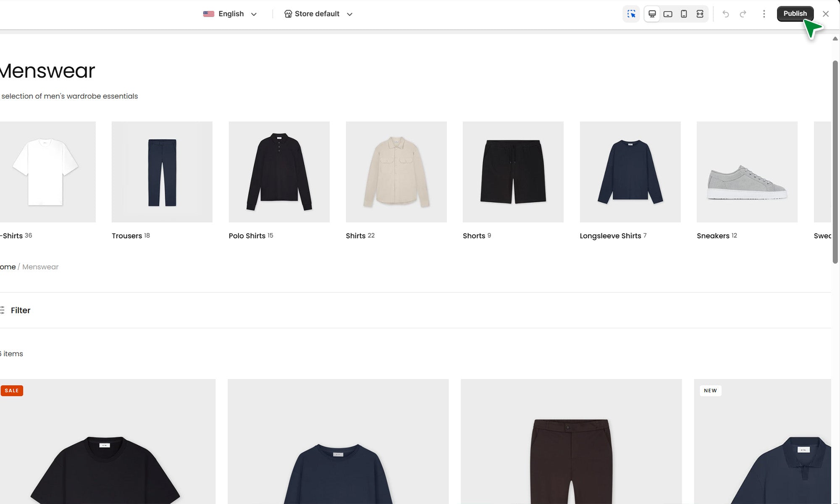This screenshot has height=504, width=840.
Task: Open the Sneakers collection link
Action: click(x=713, y=236)
